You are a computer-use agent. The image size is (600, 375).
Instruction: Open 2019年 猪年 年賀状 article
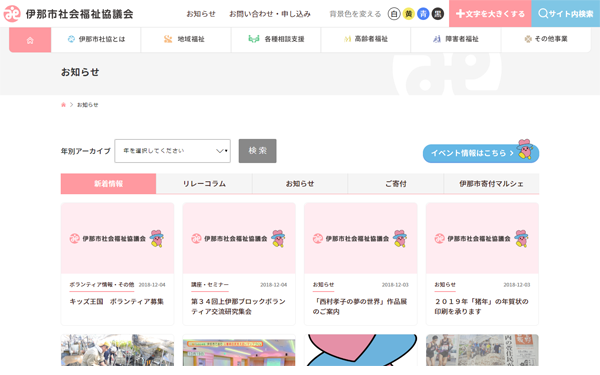click(481, 307)
